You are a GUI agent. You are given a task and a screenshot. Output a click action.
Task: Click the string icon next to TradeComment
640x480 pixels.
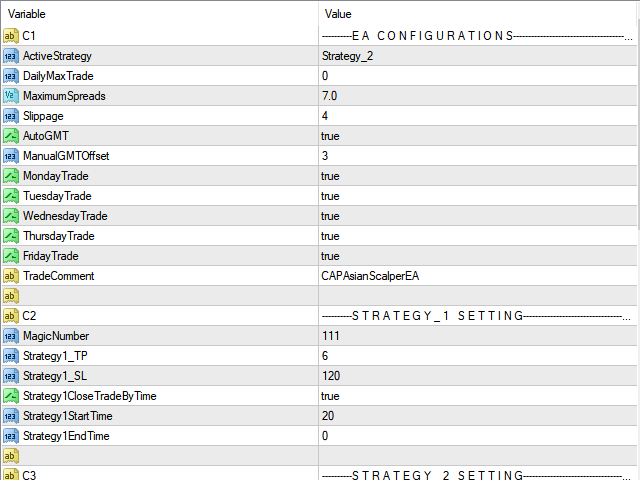11,276
